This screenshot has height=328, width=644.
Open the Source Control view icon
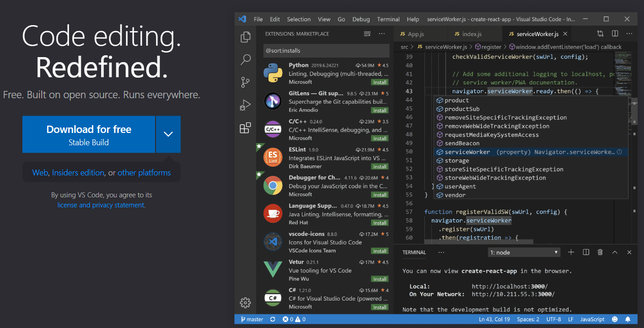[x=246, y=82]
